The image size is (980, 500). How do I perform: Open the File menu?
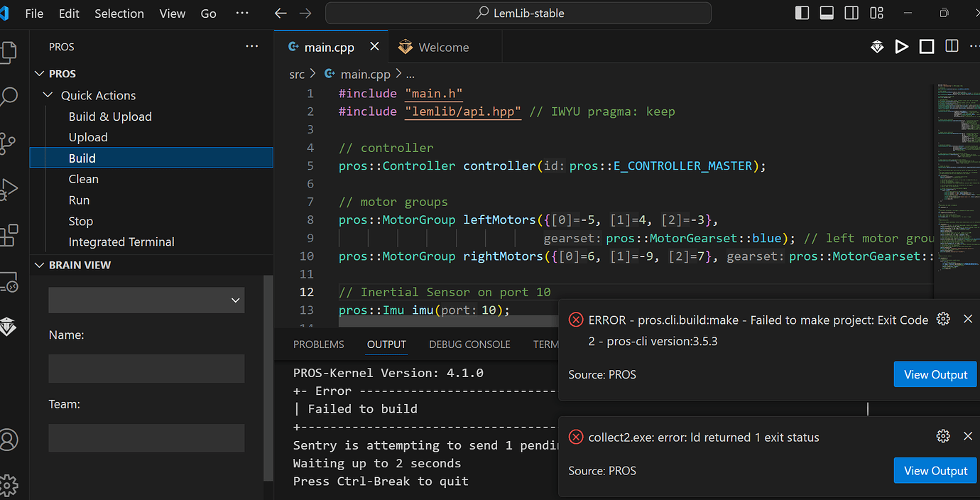(33, 13)
